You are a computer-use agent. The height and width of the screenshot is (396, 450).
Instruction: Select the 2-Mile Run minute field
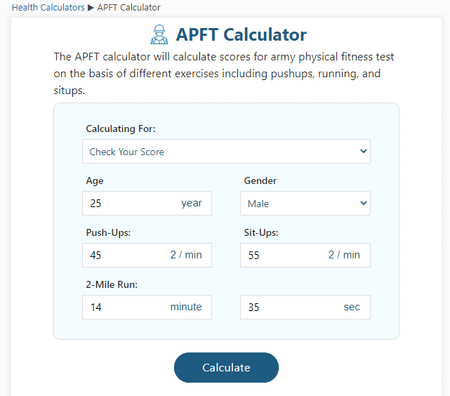pyautogui.click(x=147, y=307)
